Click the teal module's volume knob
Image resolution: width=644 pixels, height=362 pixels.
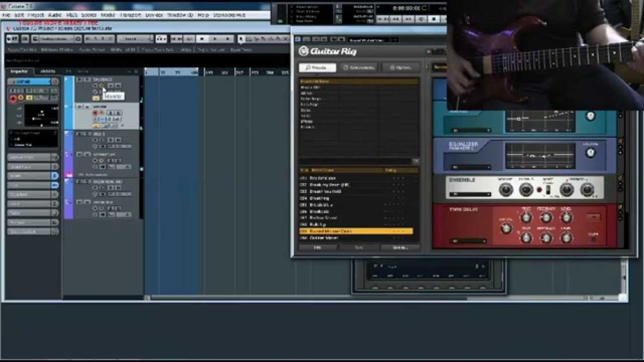(590, 116)
